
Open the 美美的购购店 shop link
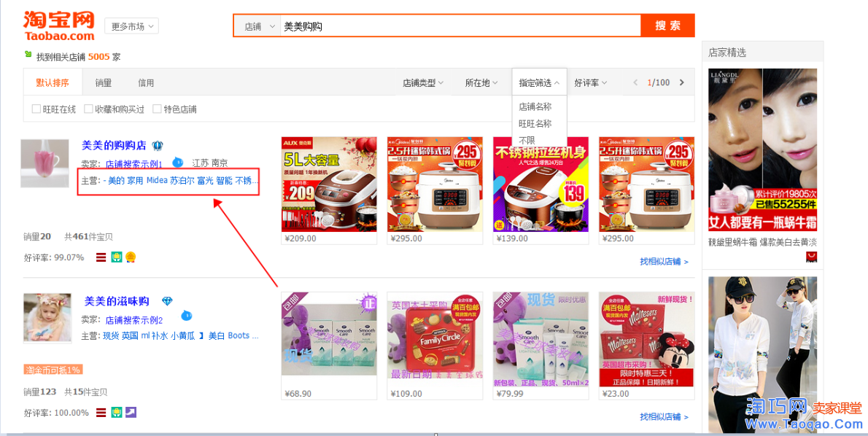114,146
